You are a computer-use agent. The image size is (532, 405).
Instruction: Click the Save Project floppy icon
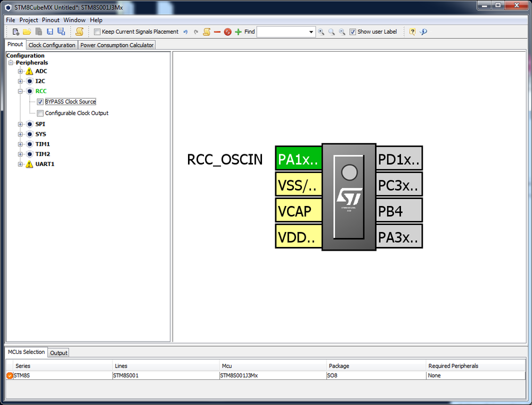click(50, 32)
